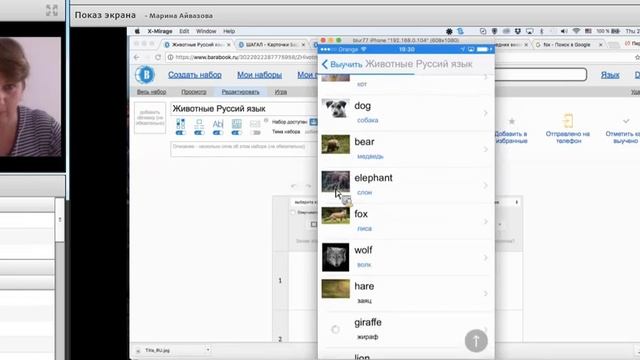Click the Dropbox icon in the menu bar
Viewport: 640px width, 360px height.
pyautogui.click(x=518, y=31)
